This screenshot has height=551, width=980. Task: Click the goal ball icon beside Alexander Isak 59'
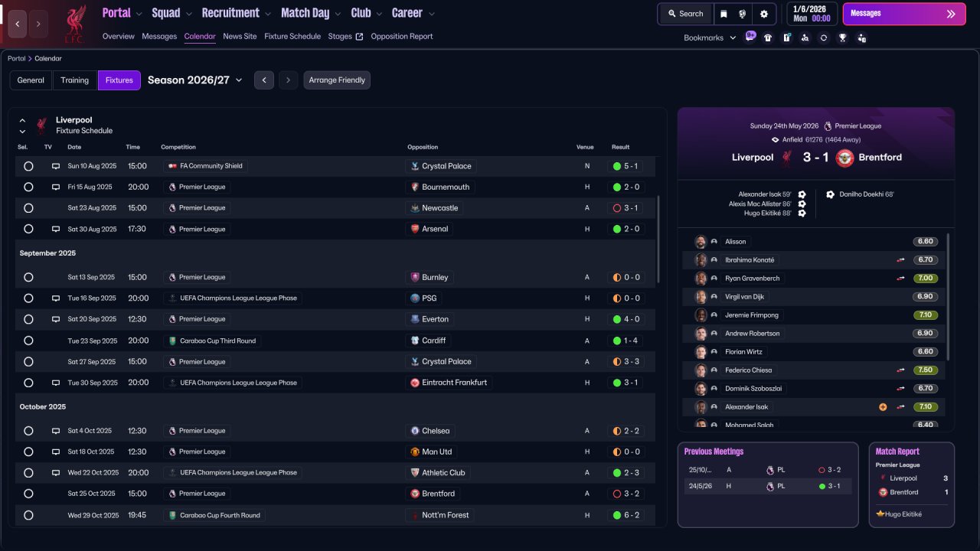(802, 194)
